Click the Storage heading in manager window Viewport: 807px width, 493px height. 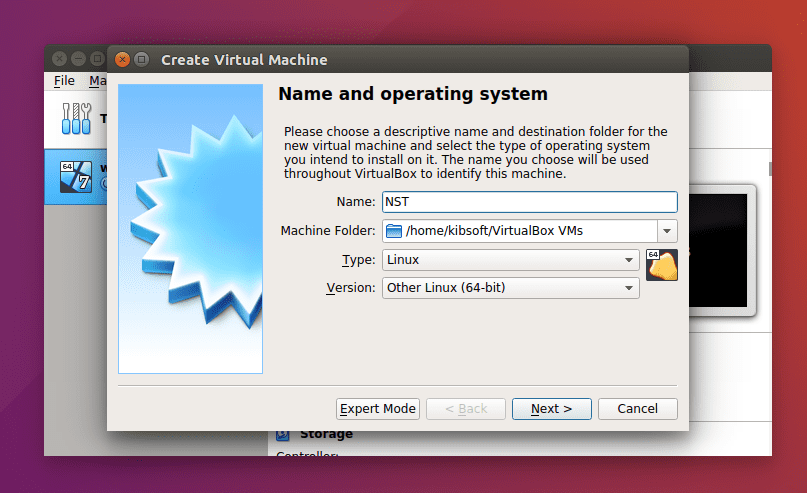326,435
